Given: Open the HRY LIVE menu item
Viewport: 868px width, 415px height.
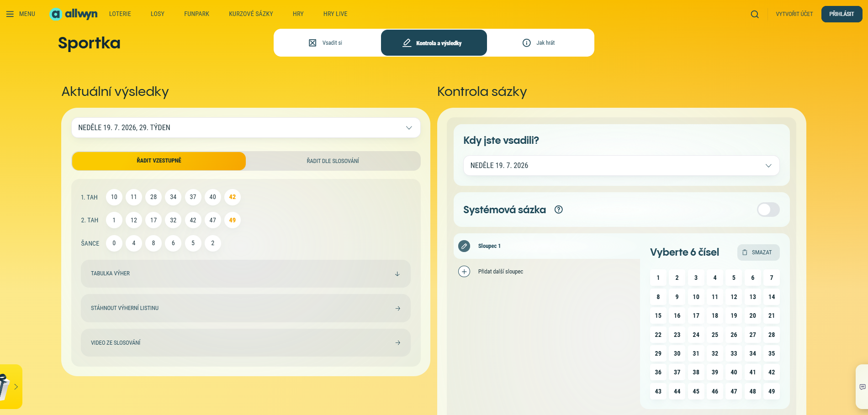Looking at the screenshot, I should (335, 14).
